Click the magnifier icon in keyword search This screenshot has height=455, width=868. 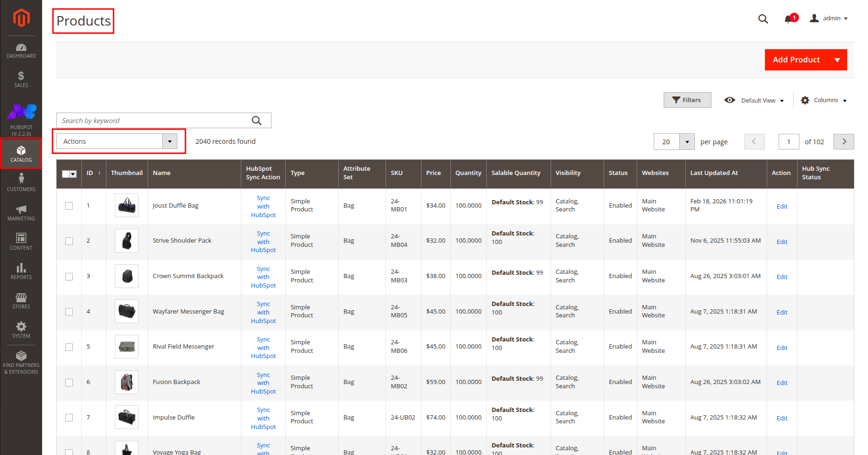pos(256,121)
